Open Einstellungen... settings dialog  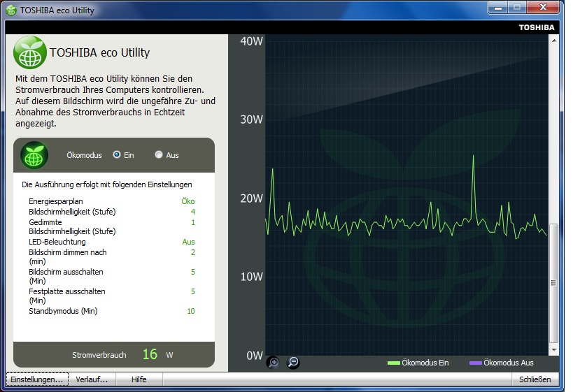coord(37,379)
